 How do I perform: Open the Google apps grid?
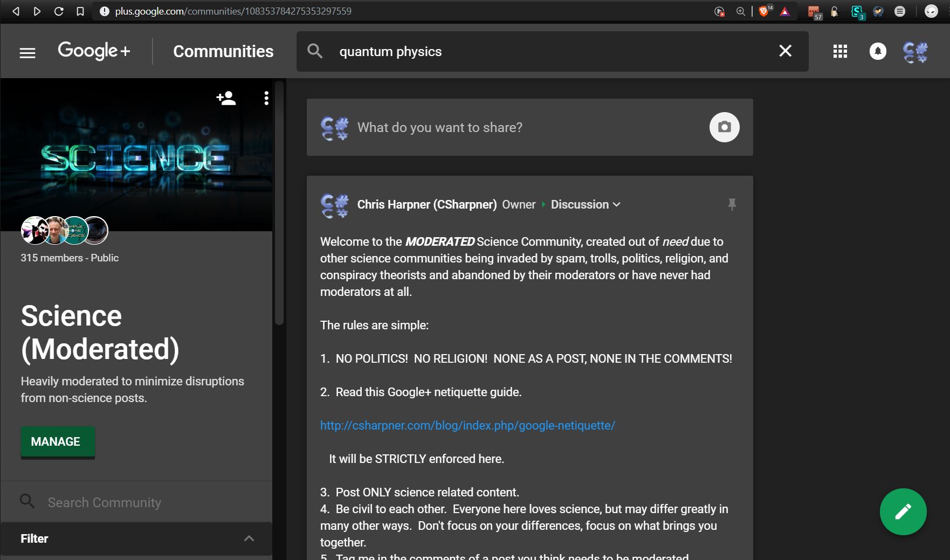click(840, 51)
